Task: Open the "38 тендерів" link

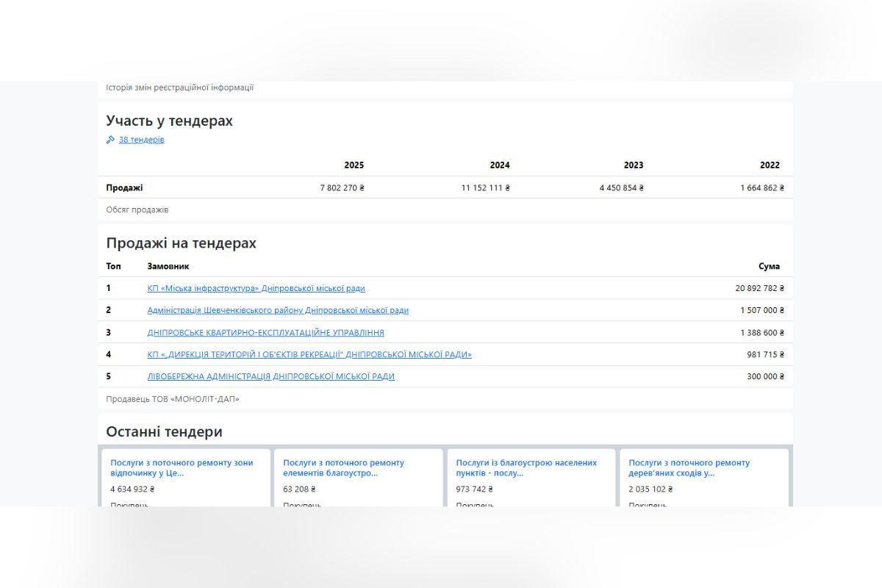Action: point(141,140)
